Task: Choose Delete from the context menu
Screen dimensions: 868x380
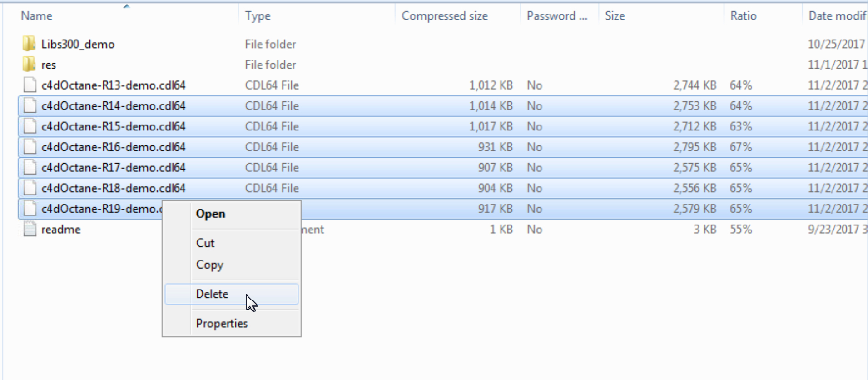Action: pos(212,294)
